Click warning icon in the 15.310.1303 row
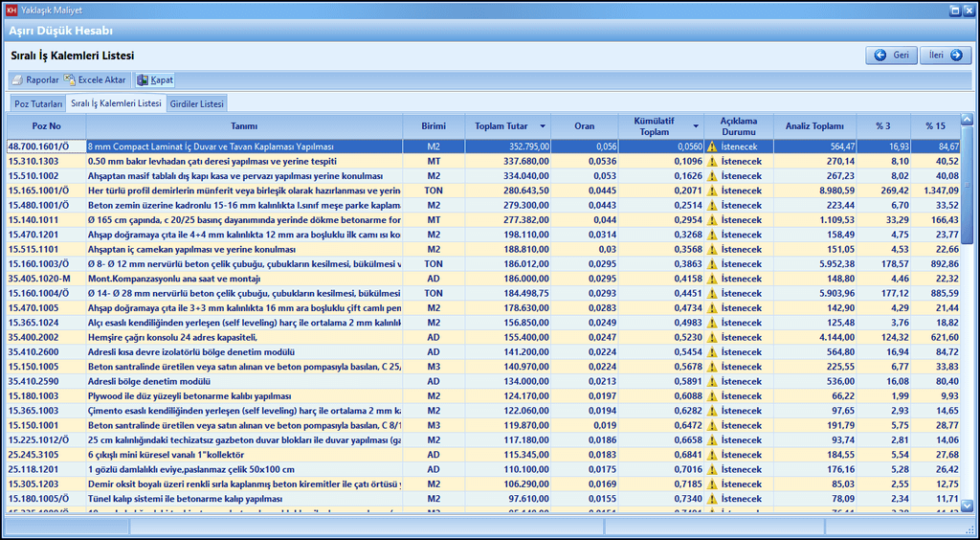The image size is (980, 540). click(x=711, y=162)
